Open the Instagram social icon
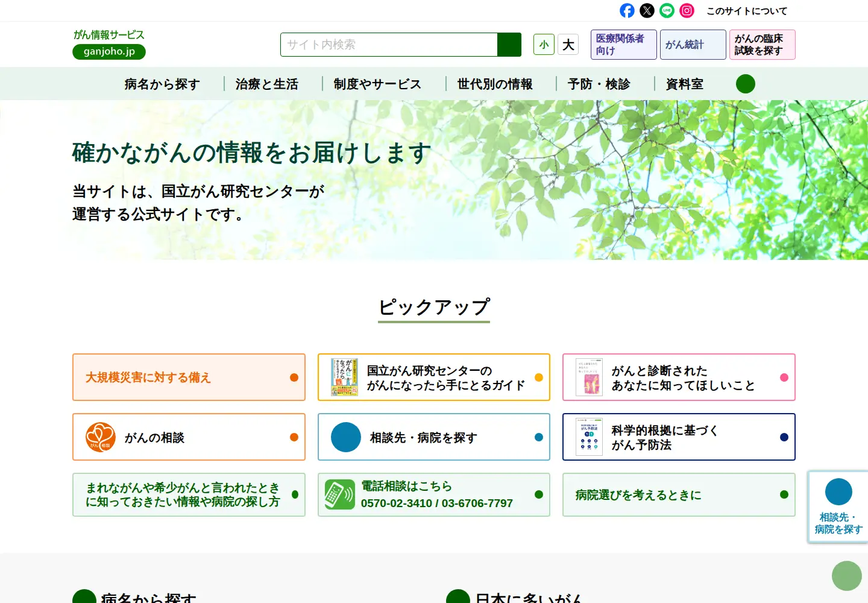The height and width of the screenshot is (603, 868). pos(687,11)
